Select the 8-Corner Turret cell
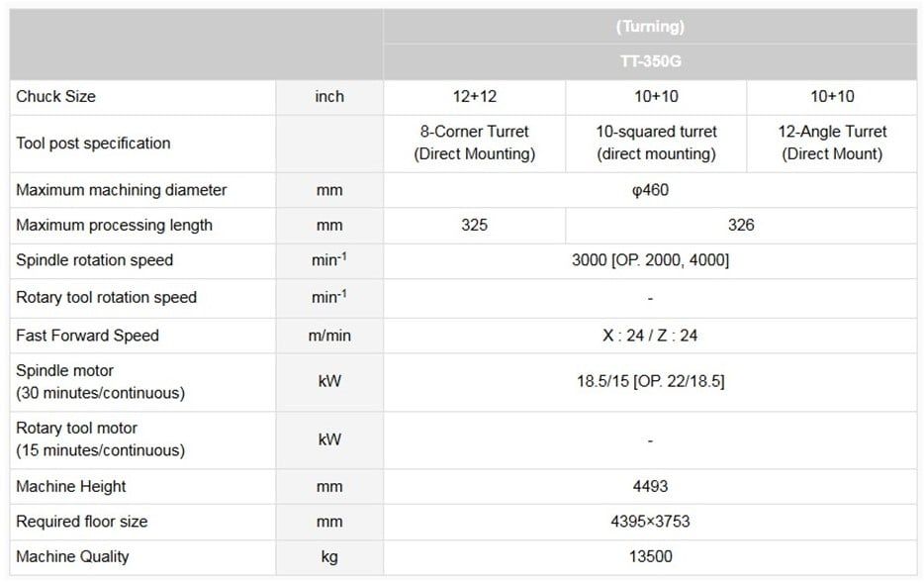 coord(474,143)
